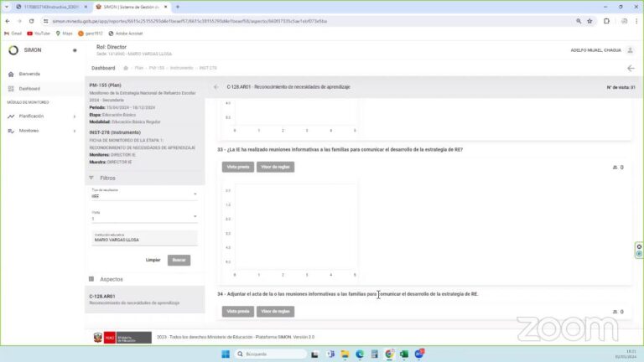Click the Ministerio de Educación logo
Image resolution: width=644 pixels, height=362 pixels.
pos(122,338)
